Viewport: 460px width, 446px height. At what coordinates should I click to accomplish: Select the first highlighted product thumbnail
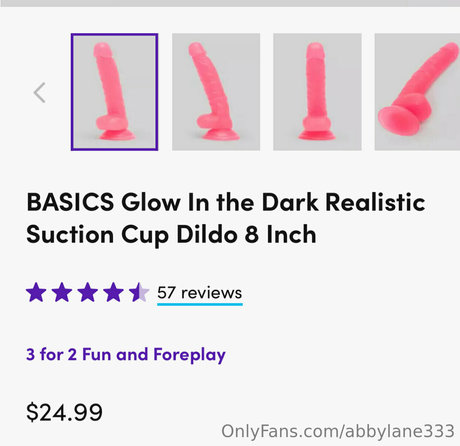[x=114, y=92]
